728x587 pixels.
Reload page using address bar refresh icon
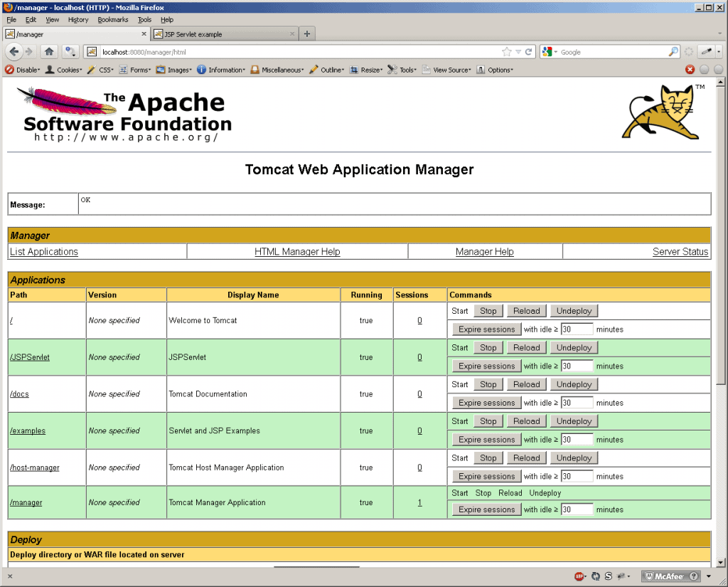pos(528,52)
